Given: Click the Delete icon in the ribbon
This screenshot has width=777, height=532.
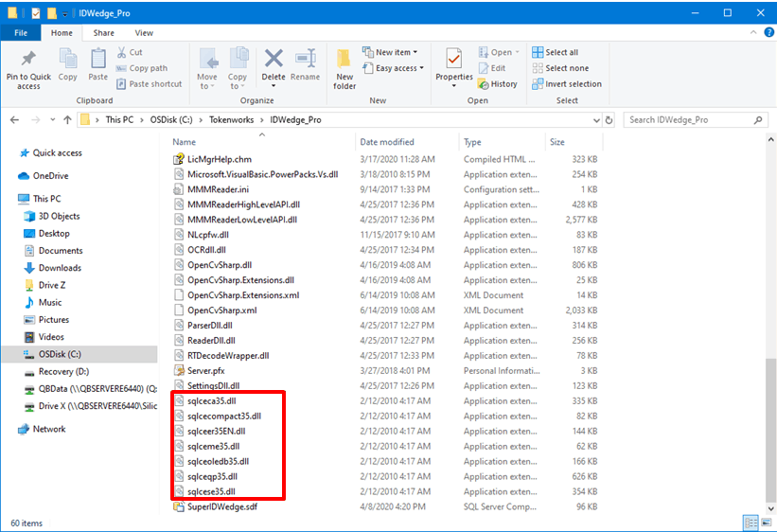Looking at the screenshot, I should pos(274,59).
